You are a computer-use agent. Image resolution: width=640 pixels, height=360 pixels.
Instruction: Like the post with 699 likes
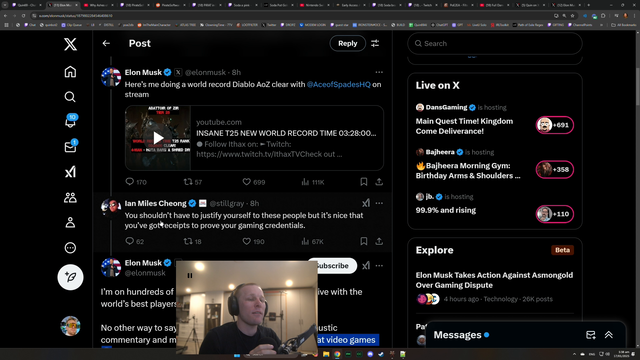253,182
